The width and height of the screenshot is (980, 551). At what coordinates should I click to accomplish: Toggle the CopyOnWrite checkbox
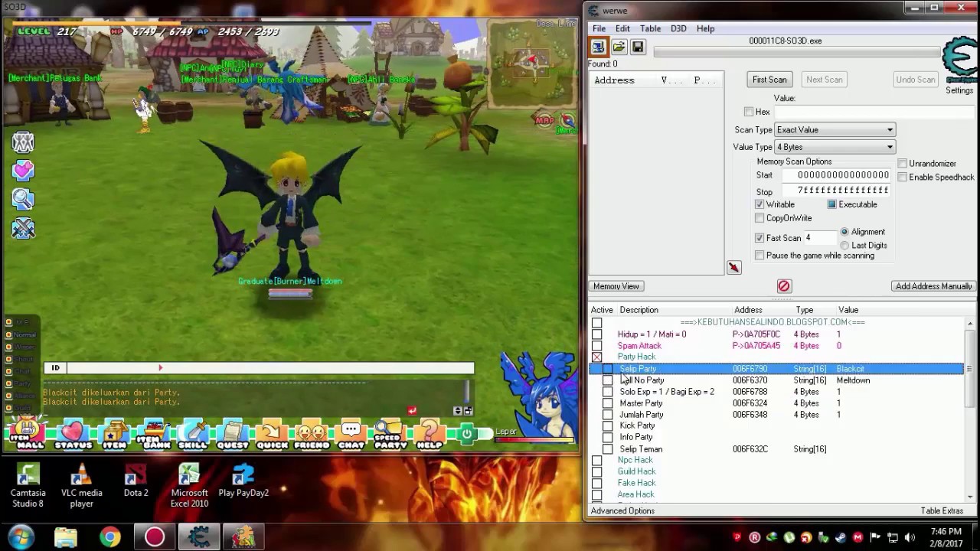pyautogui.click(x=759, y=218)
